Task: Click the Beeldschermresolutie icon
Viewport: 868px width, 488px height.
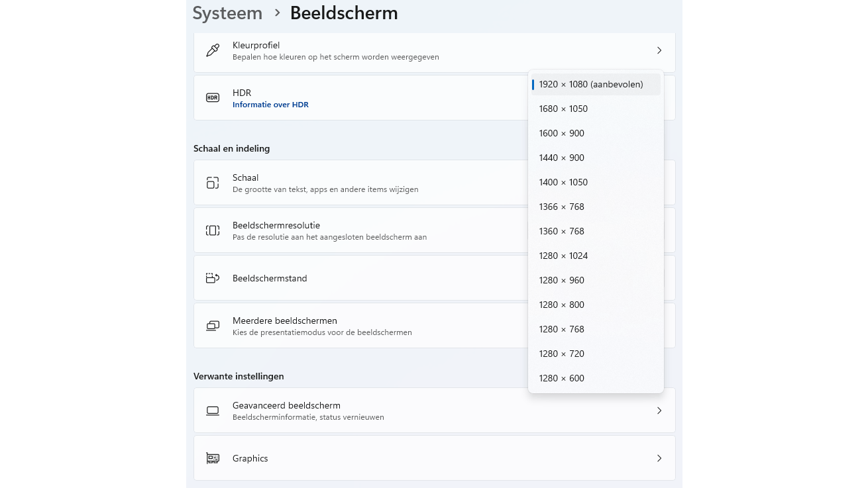Action: [x=213, y=230]
